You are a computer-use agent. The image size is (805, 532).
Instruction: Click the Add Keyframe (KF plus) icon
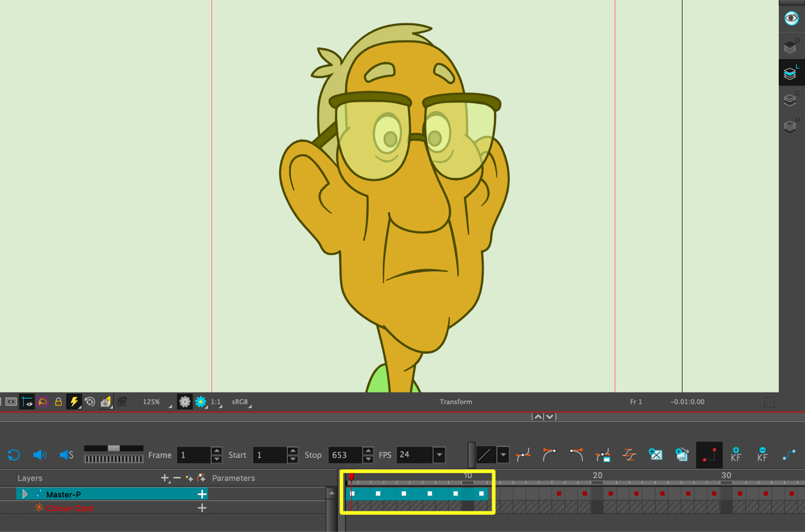[x=736, y=455]
